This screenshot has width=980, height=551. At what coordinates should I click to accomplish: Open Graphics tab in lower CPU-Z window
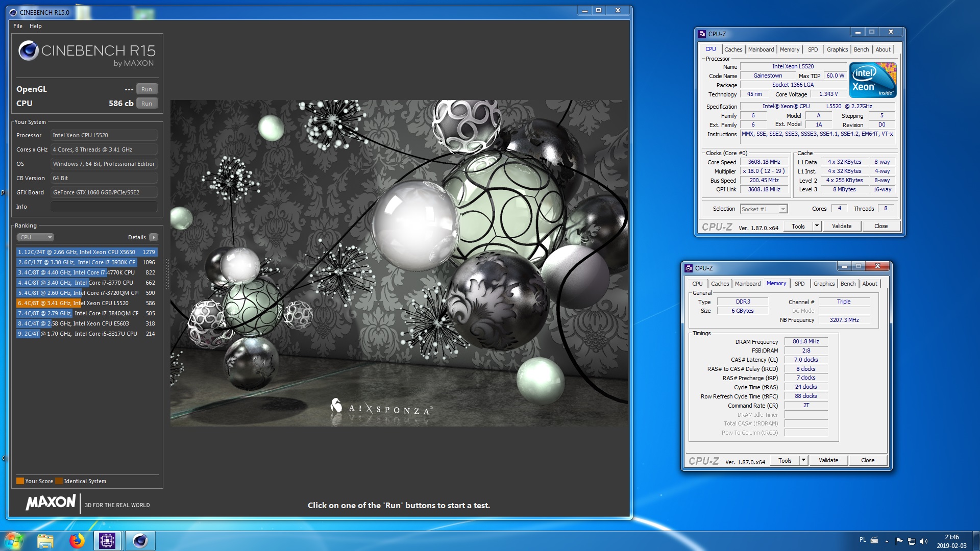824,284
